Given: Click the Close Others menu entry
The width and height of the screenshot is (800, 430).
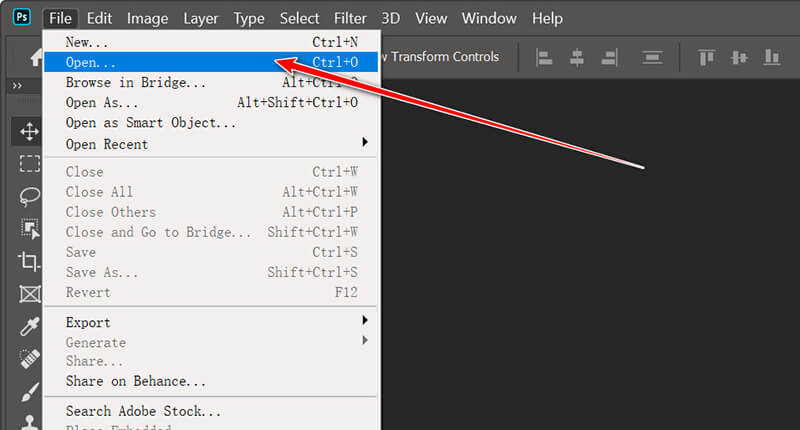Looking at the screenshot, I should (211, 212).
